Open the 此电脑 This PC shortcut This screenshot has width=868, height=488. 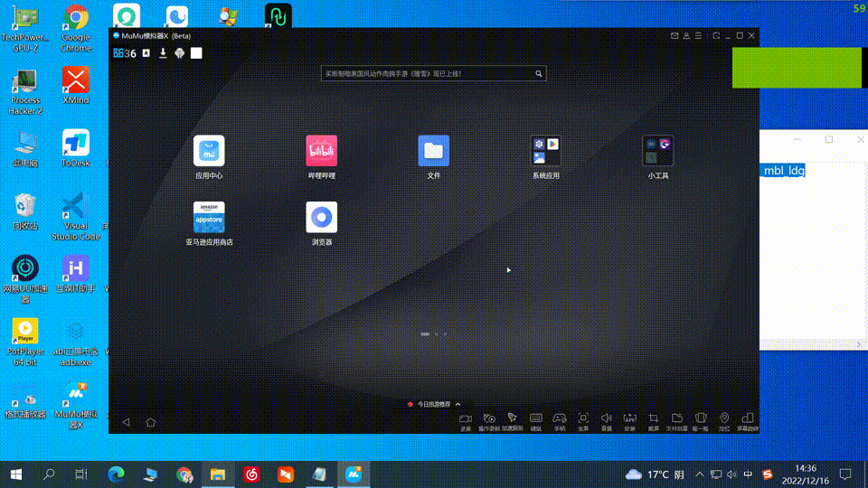click(x=25, y=149)
